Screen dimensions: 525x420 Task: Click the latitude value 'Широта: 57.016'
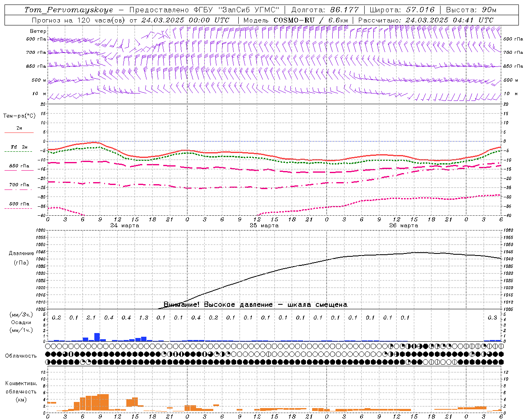click(x=402, y=10)
